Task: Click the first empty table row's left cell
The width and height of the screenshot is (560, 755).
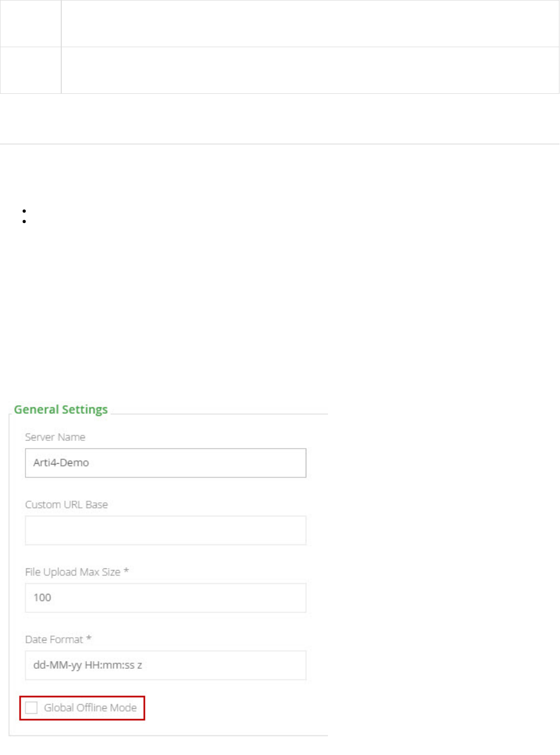Action: point(30,23)
